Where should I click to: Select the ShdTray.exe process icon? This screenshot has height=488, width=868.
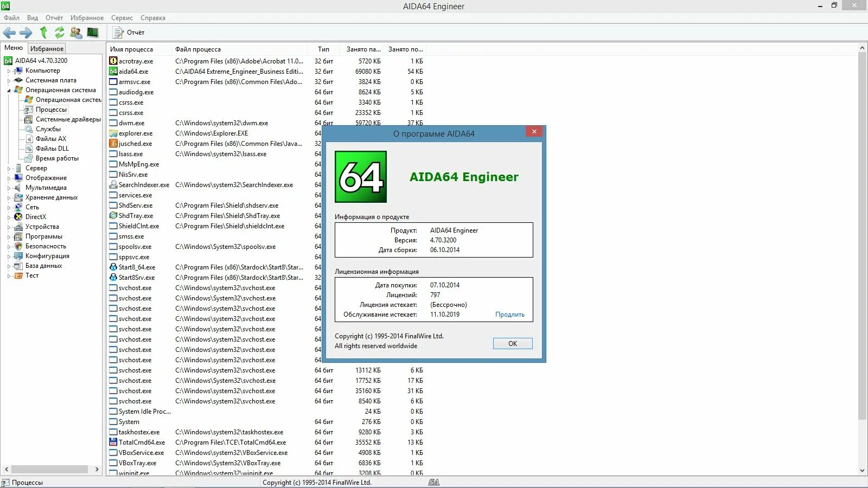(113, 216)
